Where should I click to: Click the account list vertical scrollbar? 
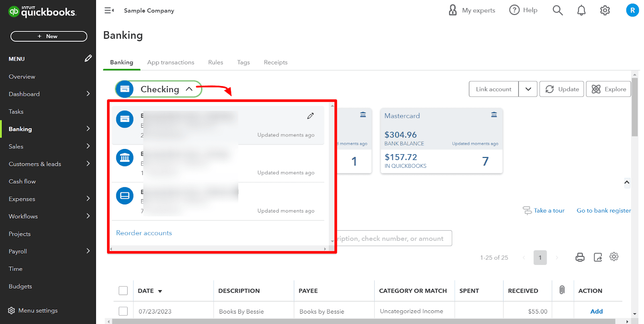[x=332, y=173]
